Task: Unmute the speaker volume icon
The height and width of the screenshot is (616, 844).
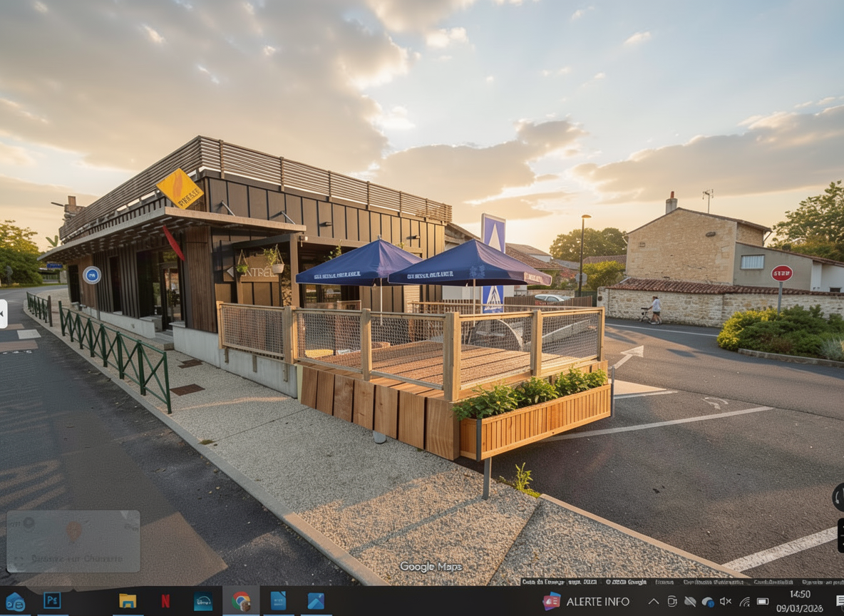Action: pos(726,601)
